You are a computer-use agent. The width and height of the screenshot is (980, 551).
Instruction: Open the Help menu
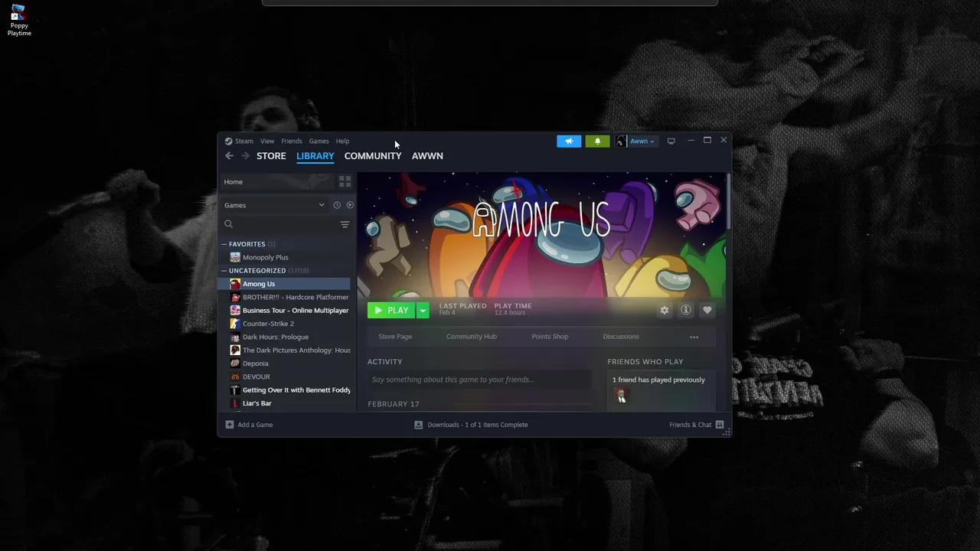coord(342,141)
